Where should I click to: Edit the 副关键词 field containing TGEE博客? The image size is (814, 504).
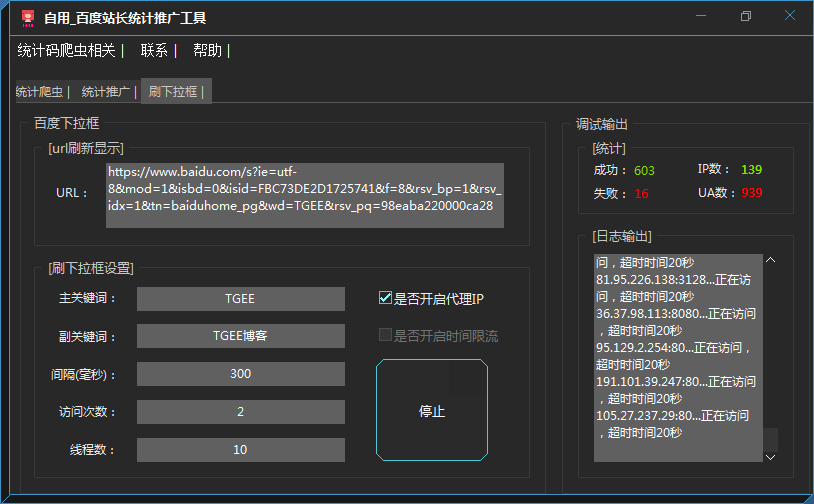coord(240,336)
